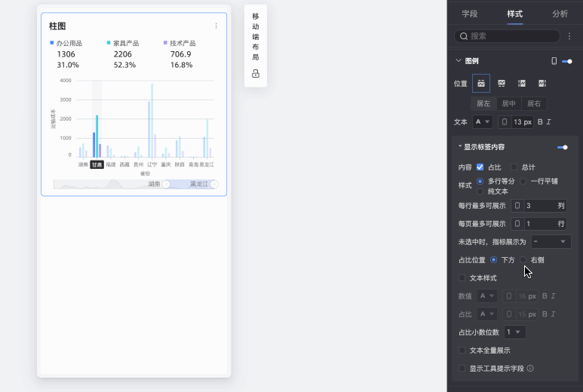Switch to the 样式 tab

514,14
